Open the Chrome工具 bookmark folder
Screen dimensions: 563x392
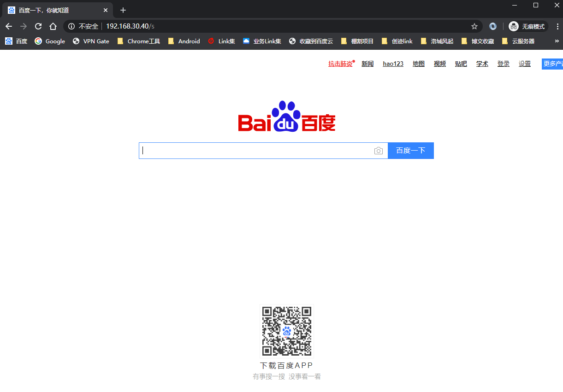tap(138, 41)
